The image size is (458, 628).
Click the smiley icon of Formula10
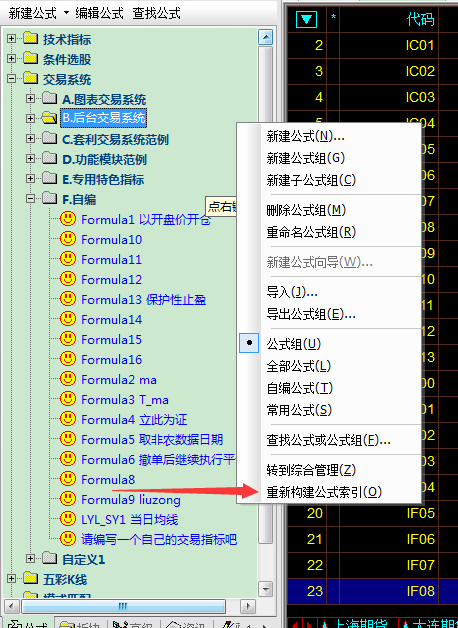[x=68, y=239]
